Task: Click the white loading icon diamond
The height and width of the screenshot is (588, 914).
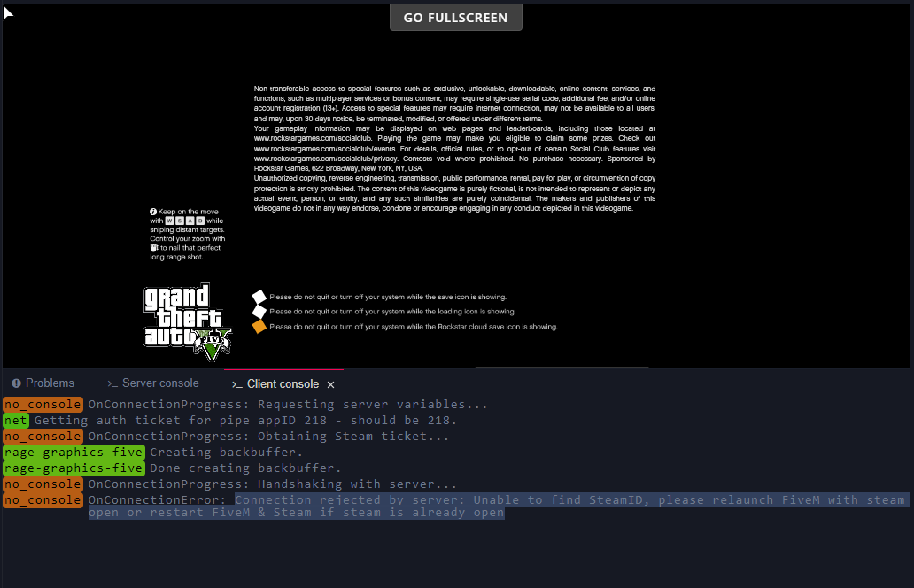Action: 259,311
